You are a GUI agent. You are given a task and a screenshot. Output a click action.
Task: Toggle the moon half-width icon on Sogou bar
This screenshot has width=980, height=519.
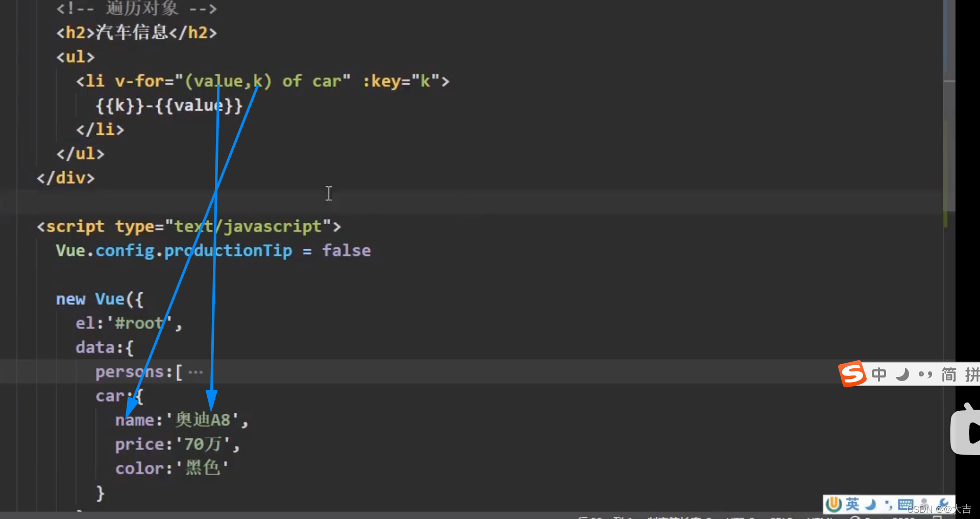coord(902,374)
